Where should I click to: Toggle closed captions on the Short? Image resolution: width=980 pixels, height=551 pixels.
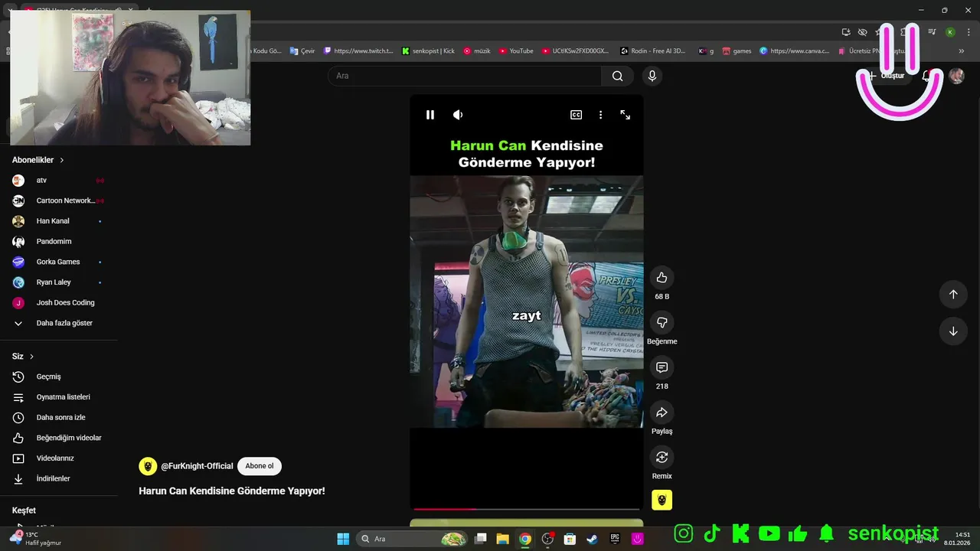pos(576,115)
